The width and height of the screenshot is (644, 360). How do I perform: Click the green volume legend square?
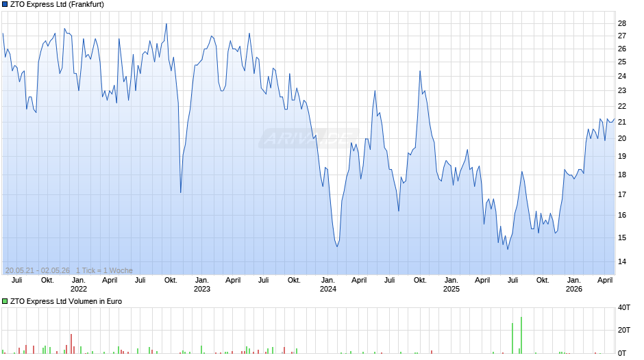(x=5, y=301)
